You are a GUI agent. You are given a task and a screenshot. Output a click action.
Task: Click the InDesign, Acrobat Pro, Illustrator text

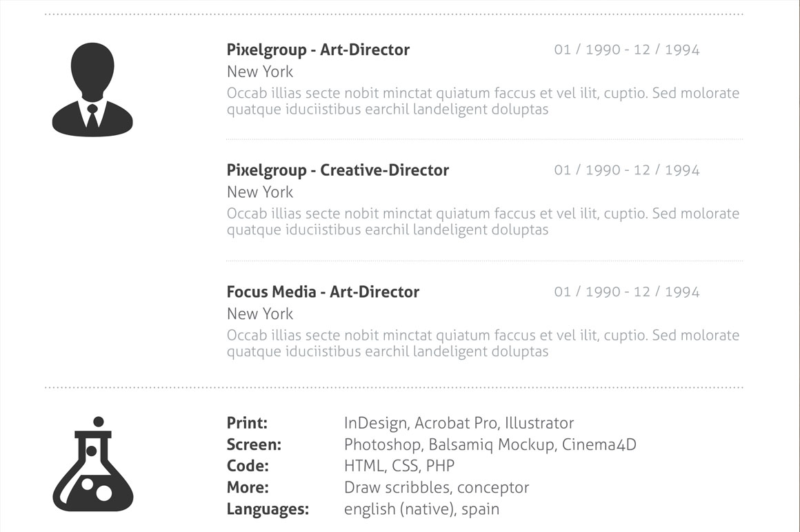tap(459, 423)
